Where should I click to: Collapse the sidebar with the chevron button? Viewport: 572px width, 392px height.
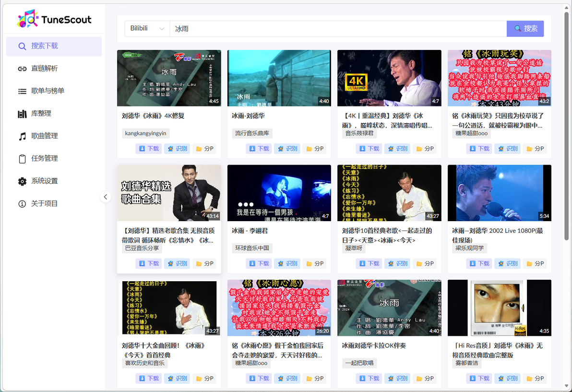click(106, 197)
